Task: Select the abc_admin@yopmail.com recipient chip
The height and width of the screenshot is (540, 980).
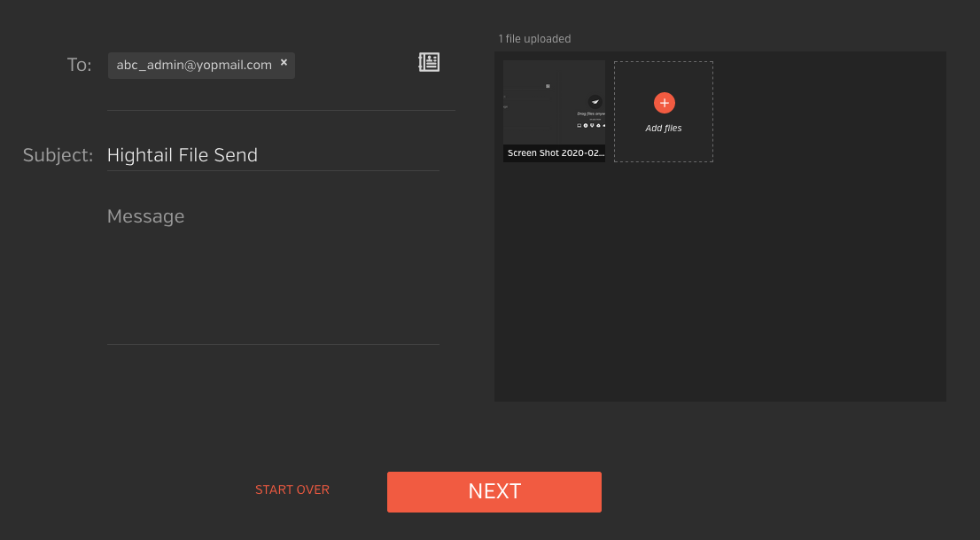Action: (201, 65)
